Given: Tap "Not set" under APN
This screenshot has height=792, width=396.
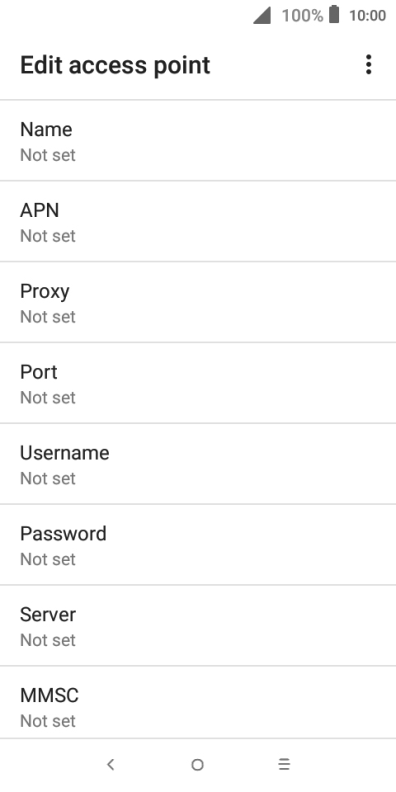Looking at the screenshot, I should coord(48,236).
